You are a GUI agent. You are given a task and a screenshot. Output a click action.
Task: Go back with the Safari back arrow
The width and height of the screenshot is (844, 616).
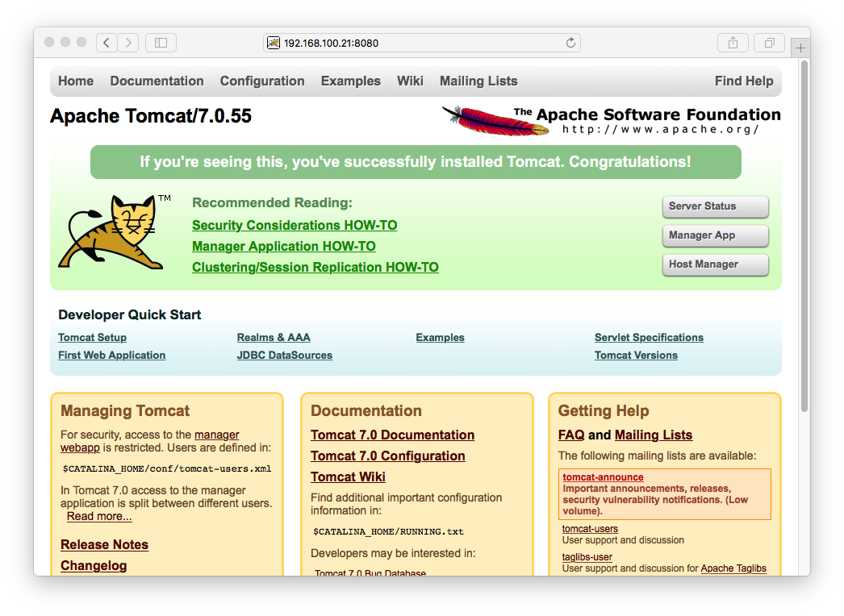tap(107, 43)
